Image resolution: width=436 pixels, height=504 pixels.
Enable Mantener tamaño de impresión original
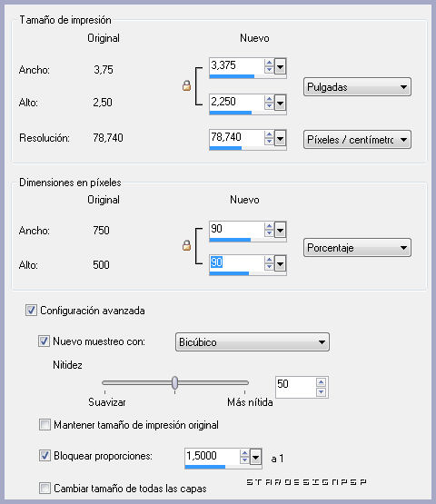[x=45, y=425]
